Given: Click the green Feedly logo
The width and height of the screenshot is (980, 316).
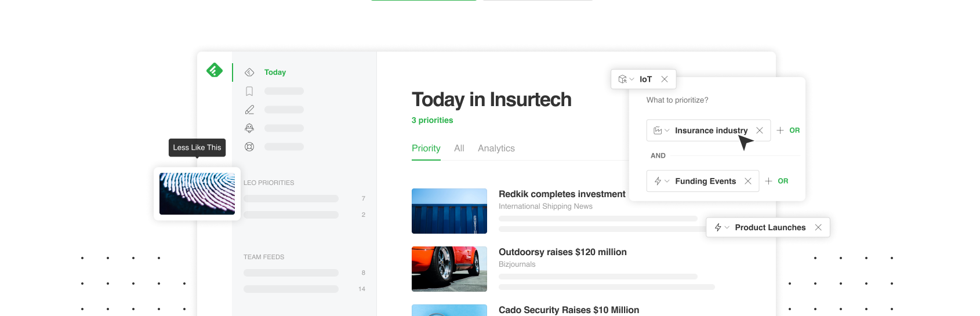Looking at the screenshot, I should 215,70.
